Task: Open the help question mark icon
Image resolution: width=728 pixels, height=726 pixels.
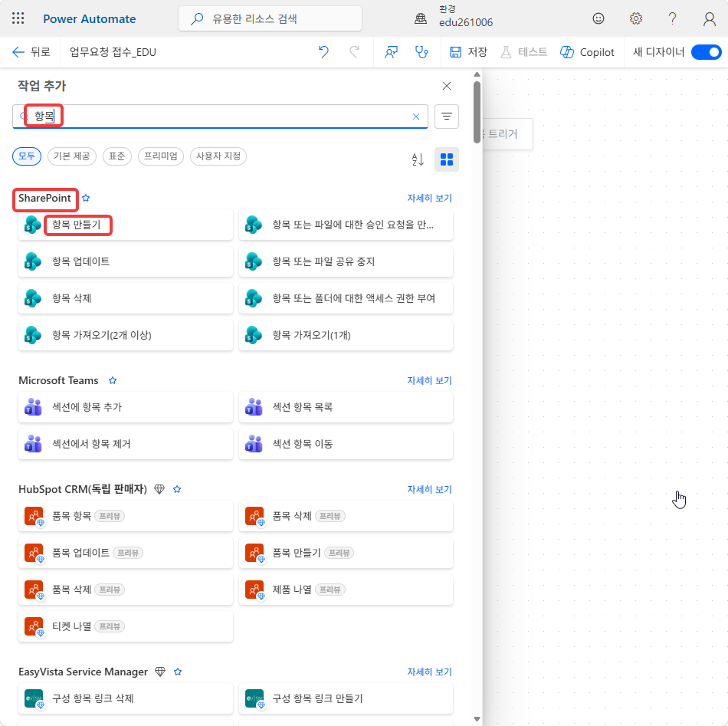Action: point(672,18)
